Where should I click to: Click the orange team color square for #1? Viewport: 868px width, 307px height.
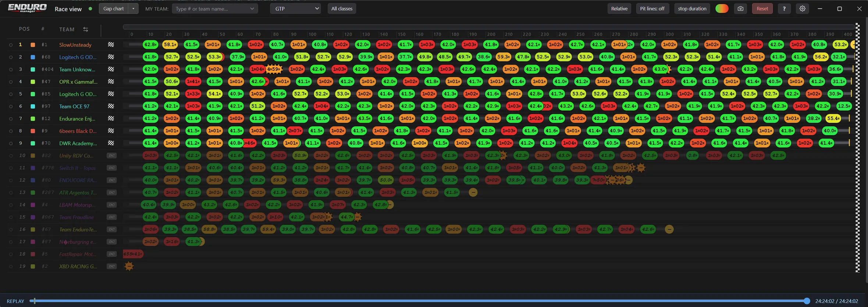click(x=33, y=45)
